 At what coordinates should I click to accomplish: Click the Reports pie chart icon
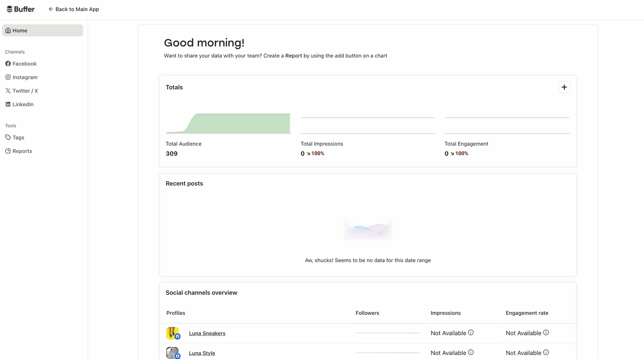[8, 151]
